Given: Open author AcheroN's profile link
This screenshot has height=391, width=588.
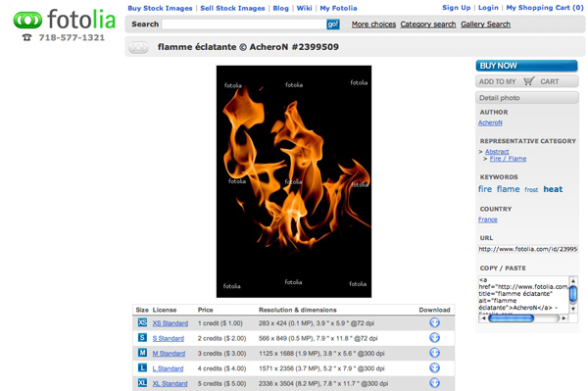Looking at the screenshot, I should tap(490, 122).
